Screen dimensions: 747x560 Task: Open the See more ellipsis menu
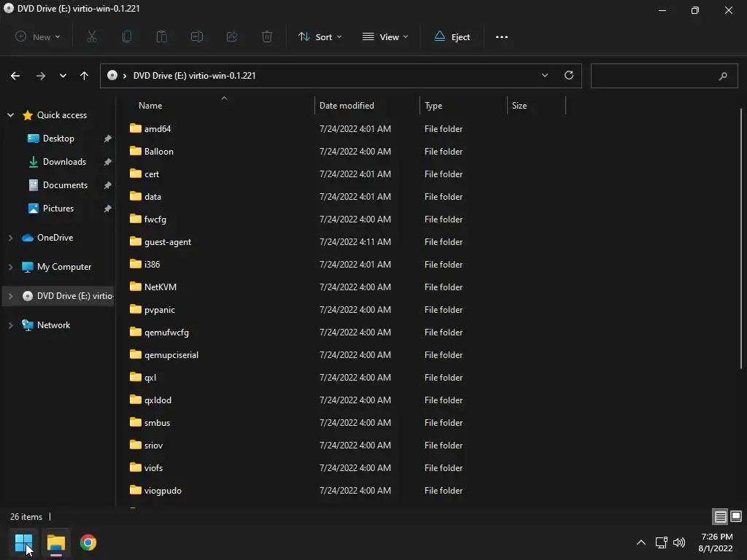pos(502,36)
